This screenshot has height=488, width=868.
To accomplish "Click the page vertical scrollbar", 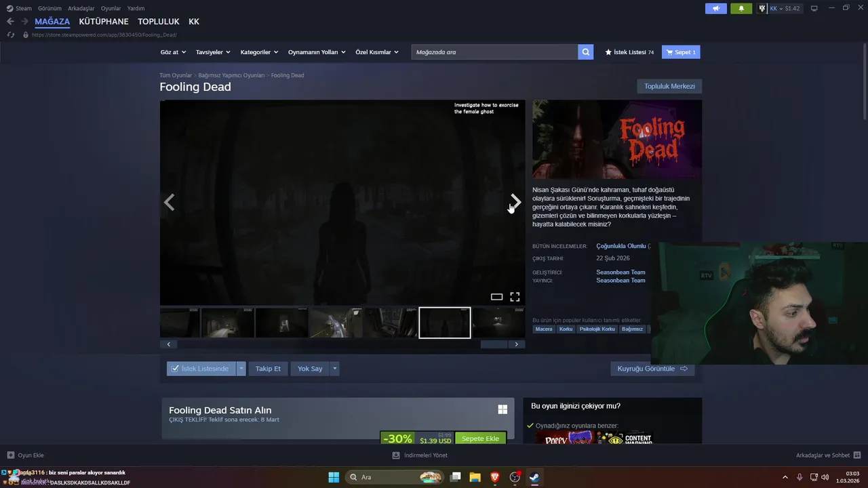I will [864, 81].
